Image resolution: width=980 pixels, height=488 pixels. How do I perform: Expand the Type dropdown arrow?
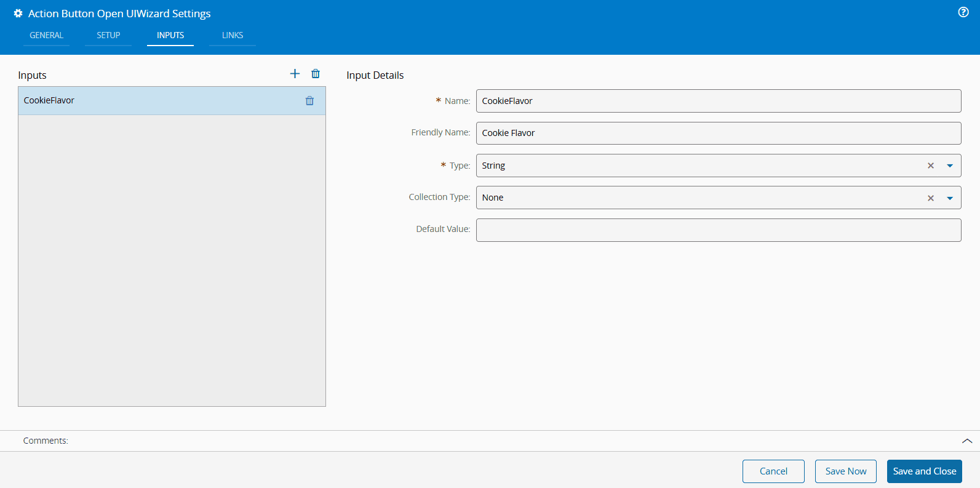point(950,166)
